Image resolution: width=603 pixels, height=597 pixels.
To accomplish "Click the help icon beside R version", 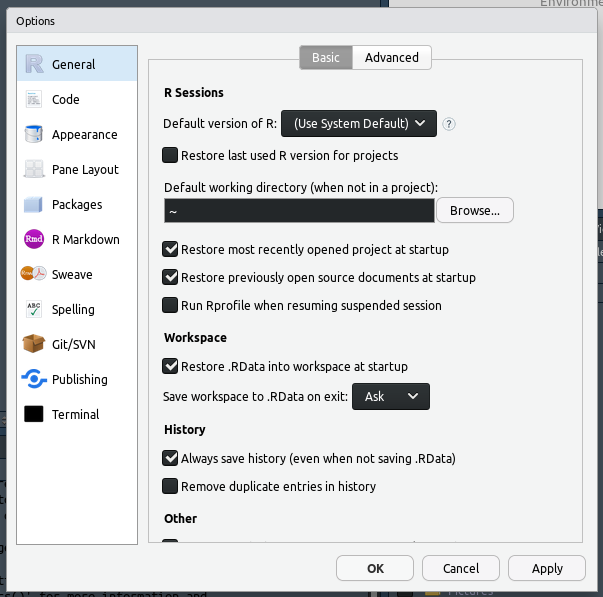I will [448, 124].
